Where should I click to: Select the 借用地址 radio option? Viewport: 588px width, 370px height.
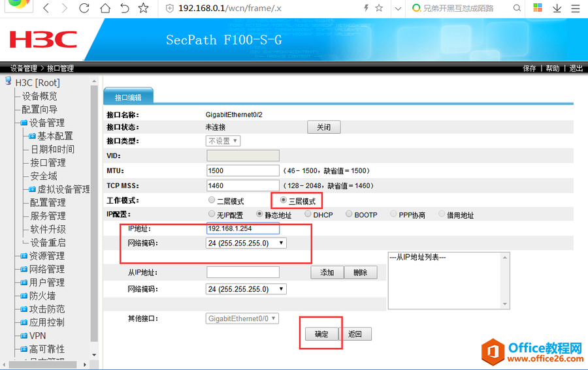442,214
